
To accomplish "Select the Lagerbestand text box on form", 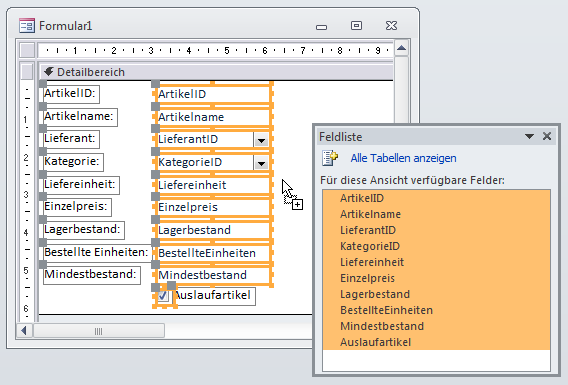I will click(x=213, y=230).
